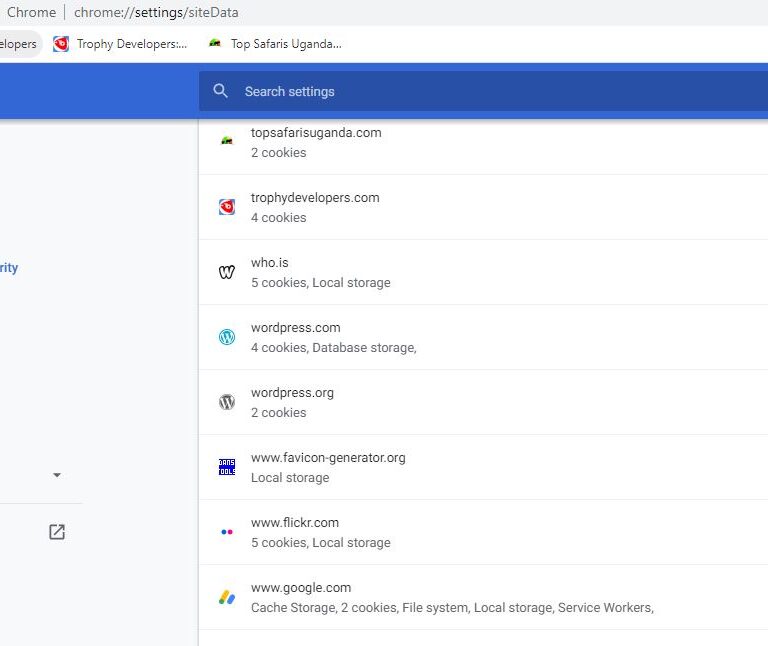Open the external link icon in sidebar
Screen dimensions: 768x646
click(x=57, y=532)
